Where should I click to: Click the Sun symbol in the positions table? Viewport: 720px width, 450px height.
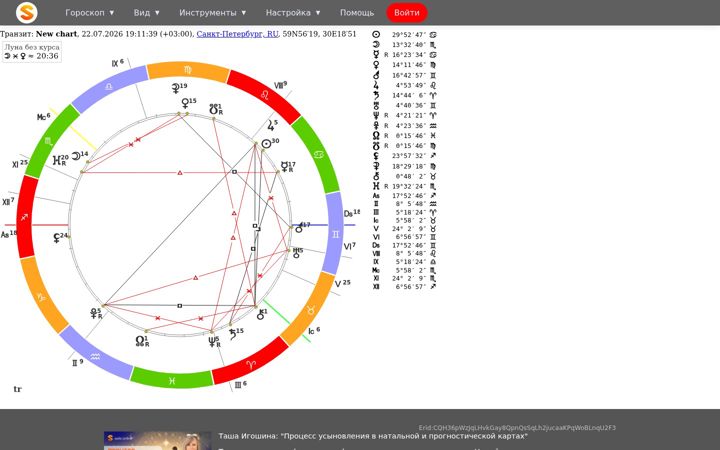[x=376, y=34]
